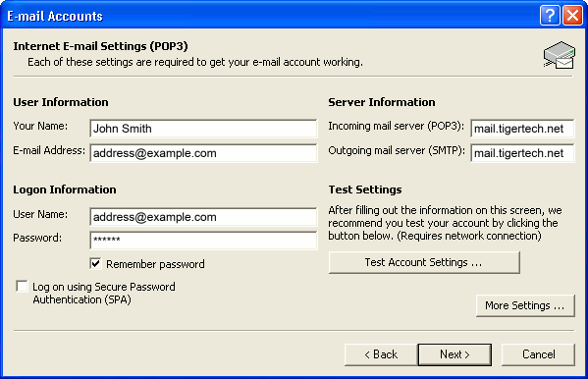Screen dimensions: 588x379
Task: Click the "Test Settings" heading
Action: (365, 189)
